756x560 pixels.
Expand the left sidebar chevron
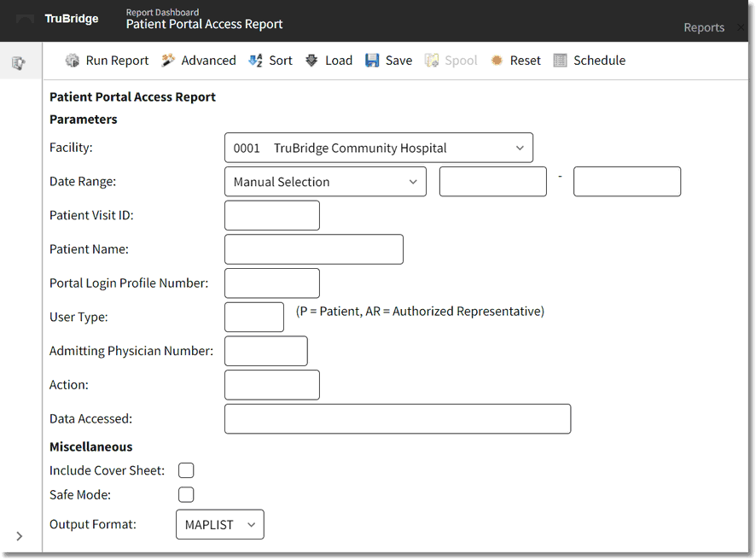(19, 536)
